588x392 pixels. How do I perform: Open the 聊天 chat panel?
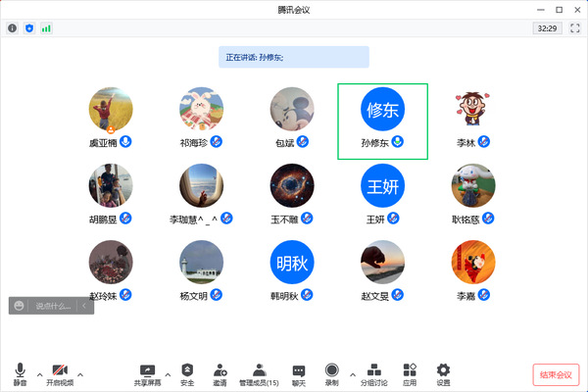[x=299, y=373]
